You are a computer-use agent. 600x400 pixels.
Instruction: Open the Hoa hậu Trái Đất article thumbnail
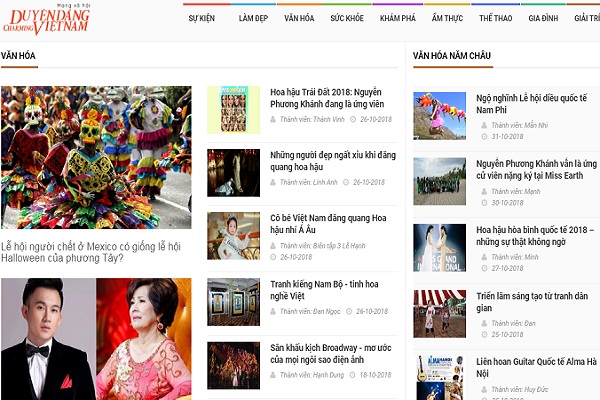pyautogui.click(x=233, y=109)
